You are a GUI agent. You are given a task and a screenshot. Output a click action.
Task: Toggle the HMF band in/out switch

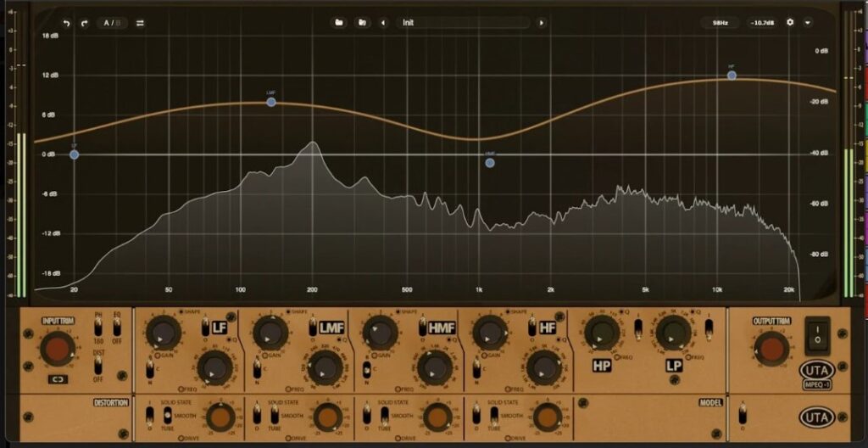(x=421, y=328)
